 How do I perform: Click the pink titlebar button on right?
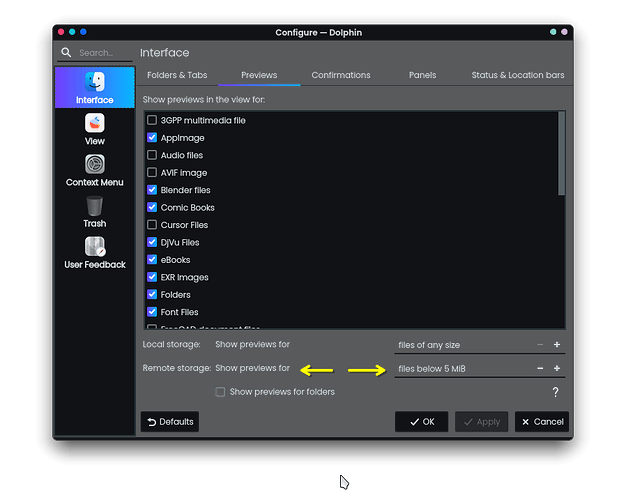[x=564, y=32]
